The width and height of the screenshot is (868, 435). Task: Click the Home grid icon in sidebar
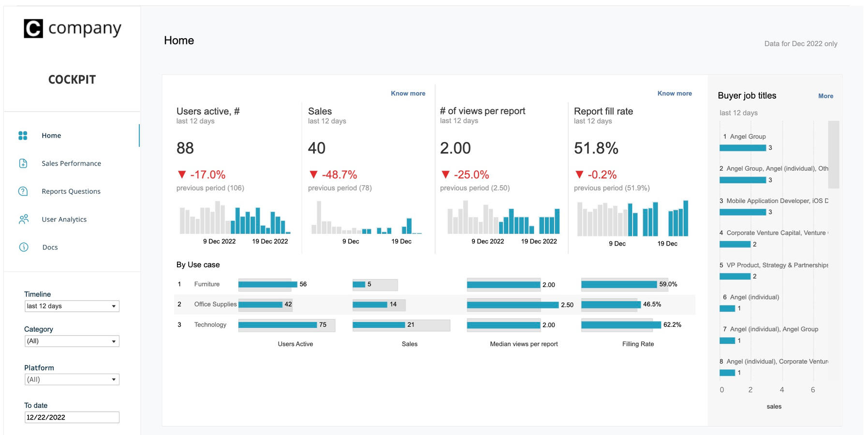(x=23, y=136)
